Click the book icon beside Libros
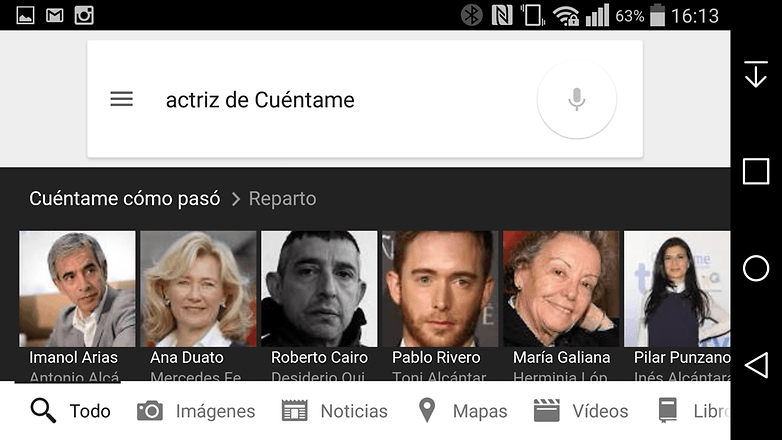Screen dimensions: 782x440 (668, 410)
